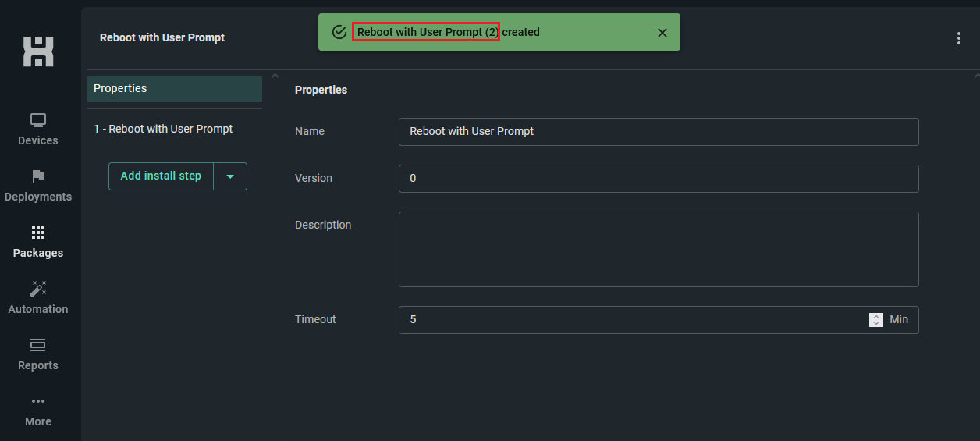Click the Version input field

click(659, 179)
